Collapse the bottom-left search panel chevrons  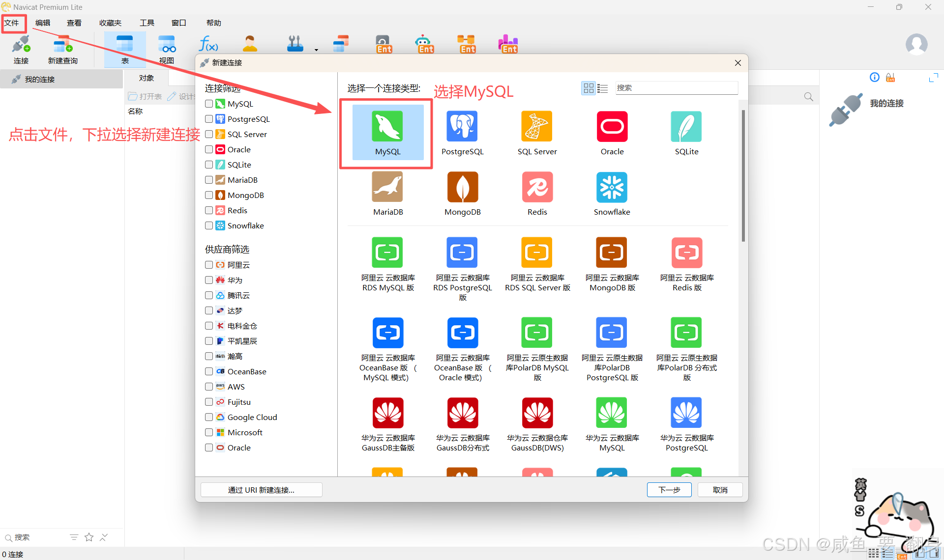point(104,537)
